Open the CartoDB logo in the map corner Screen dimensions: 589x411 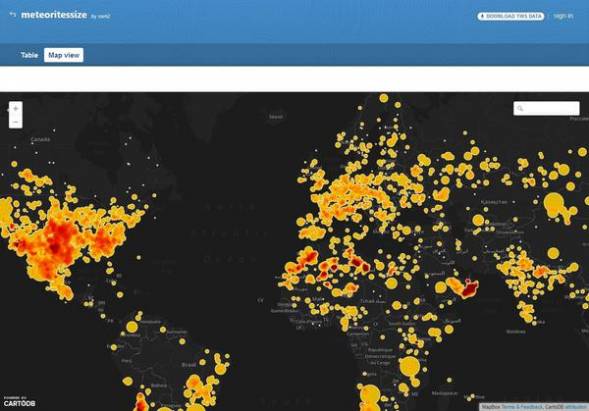tap(20, 402)
